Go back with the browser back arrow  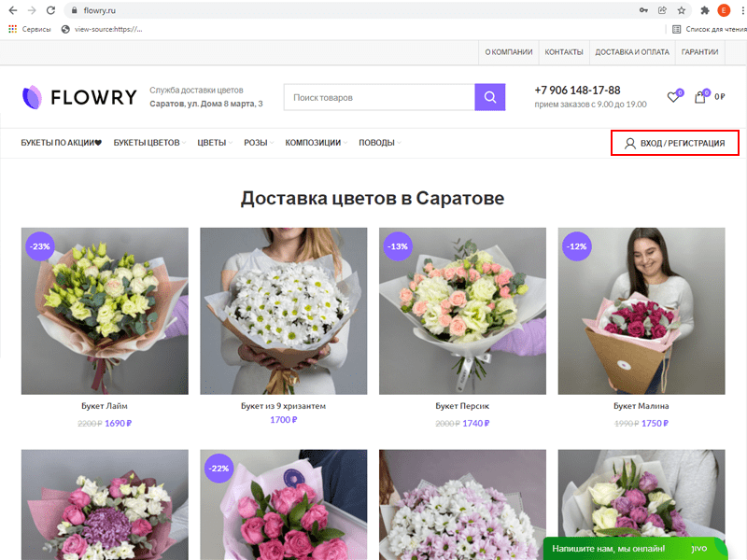coord(13,10)
